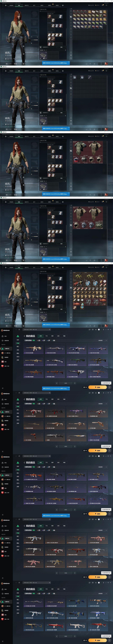Click QQ account icon beside 启动, 2/13 page window
113x644 pixels.
click(85, 451)
